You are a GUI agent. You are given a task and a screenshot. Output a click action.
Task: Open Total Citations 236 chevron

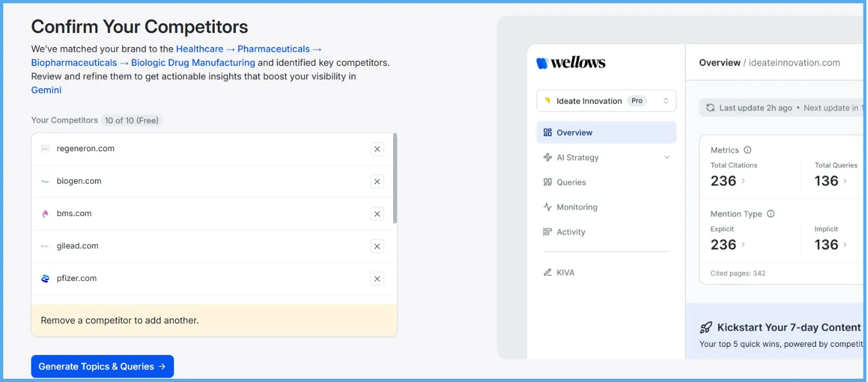(x=743, y=181)
